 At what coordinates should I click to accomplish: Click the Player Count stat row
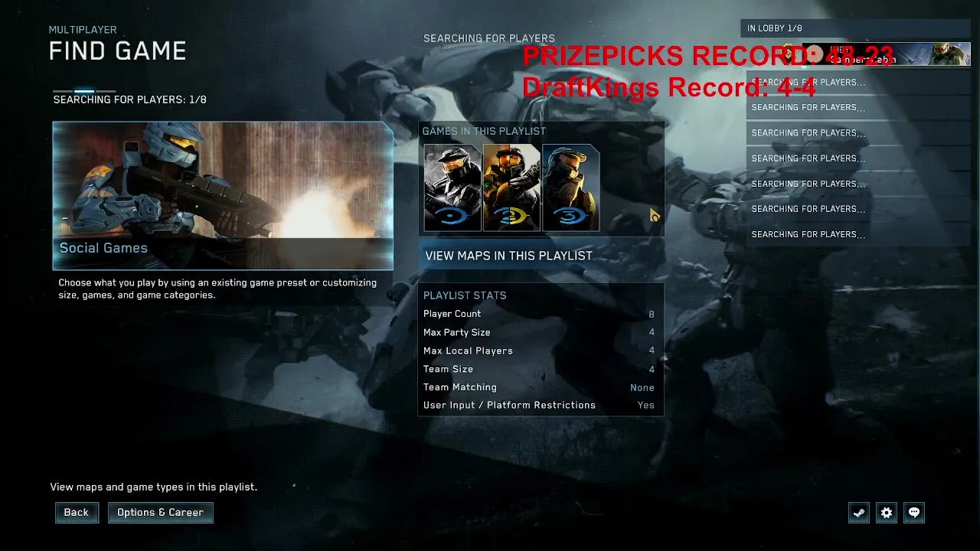point(539,314)
